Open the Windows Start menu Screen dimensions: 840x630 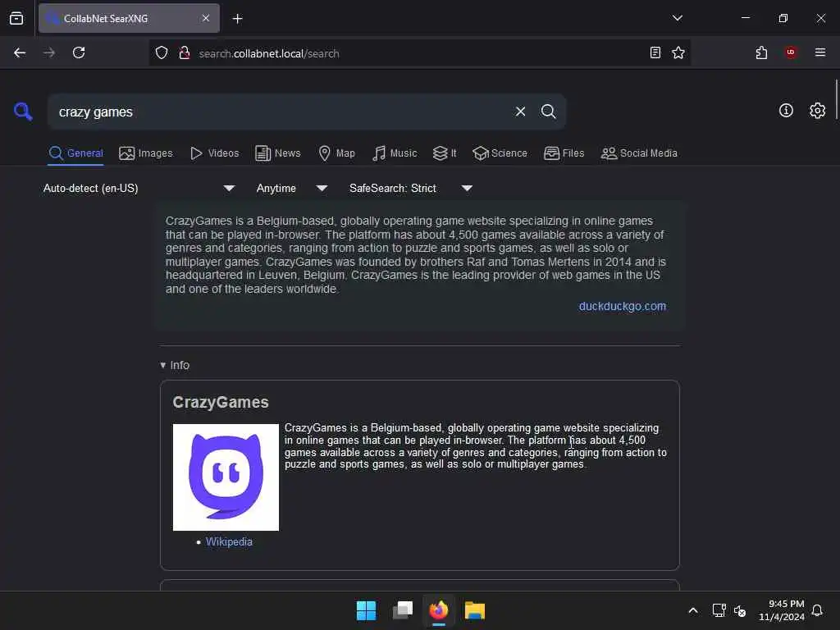pos(367,610)
